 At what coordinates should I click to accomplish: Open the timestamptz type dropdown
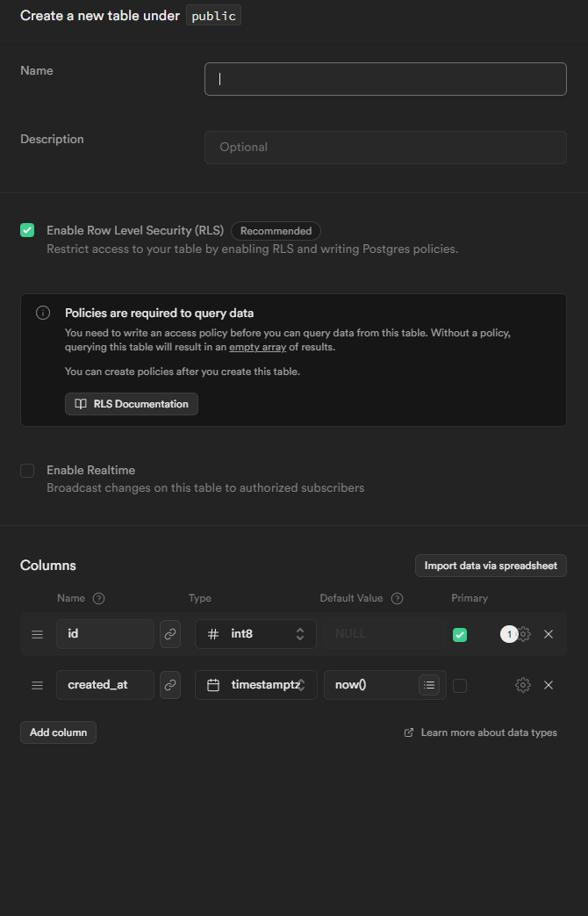click(255, 685)
